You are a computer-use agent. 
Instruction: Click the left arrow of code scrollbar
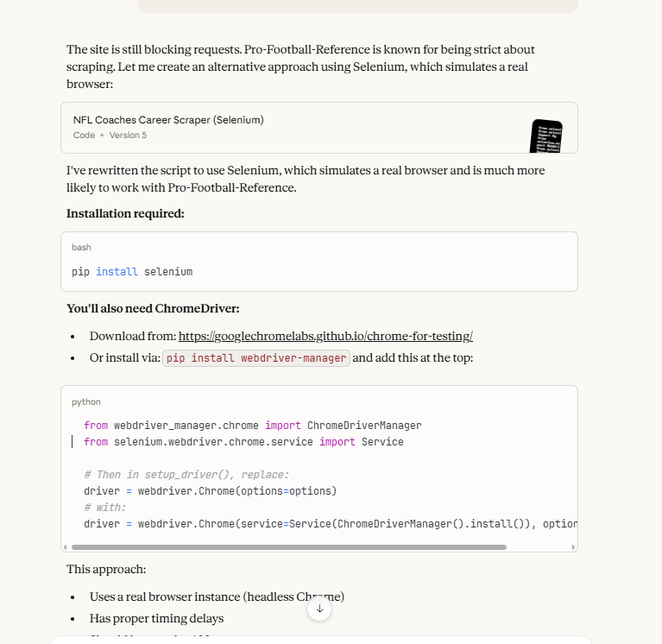point(66,546)
